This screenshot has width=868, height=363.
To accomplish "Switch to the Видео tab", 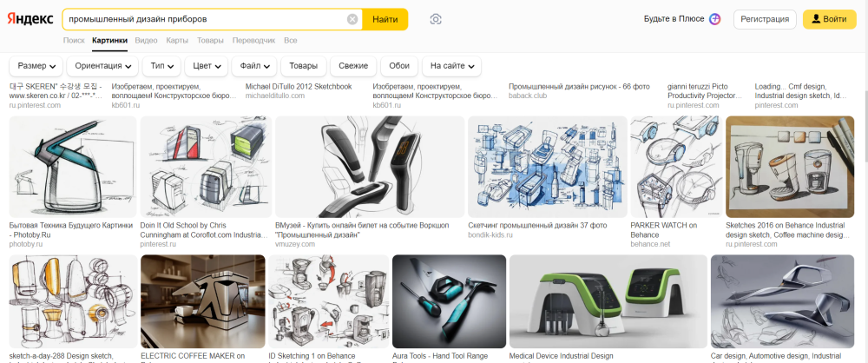I will tap(146, 41).
